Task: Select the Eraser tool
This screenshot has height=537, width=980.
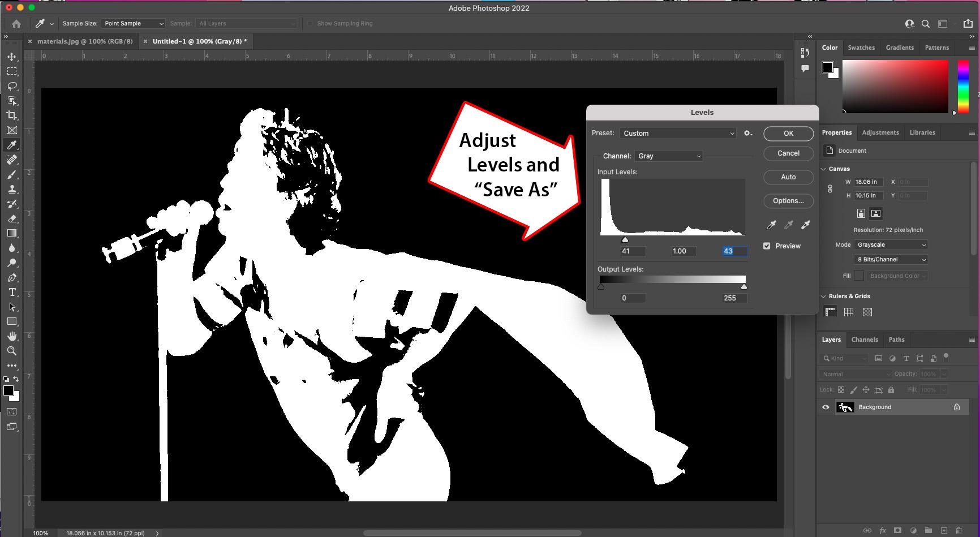Action: 12,218
